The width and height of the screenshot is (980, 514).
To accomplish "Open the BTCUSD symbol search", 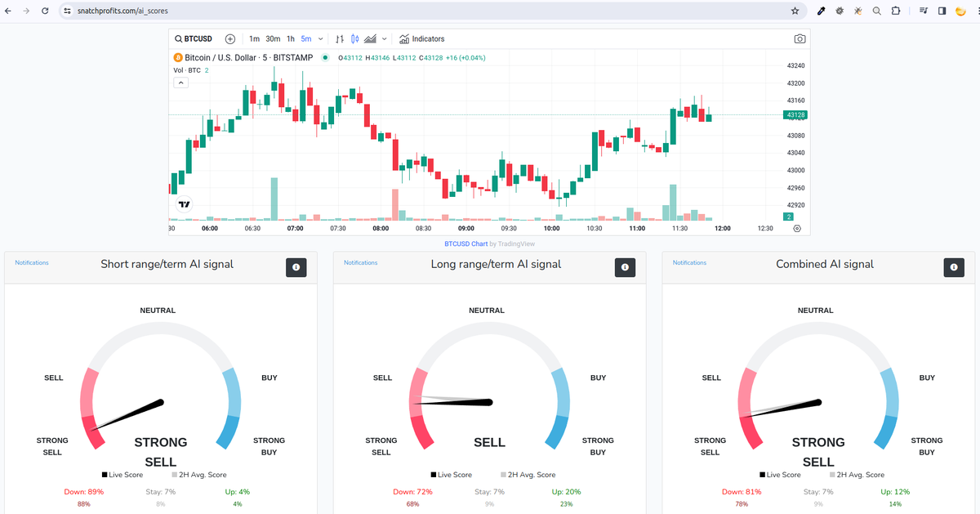I will (194, 38).
